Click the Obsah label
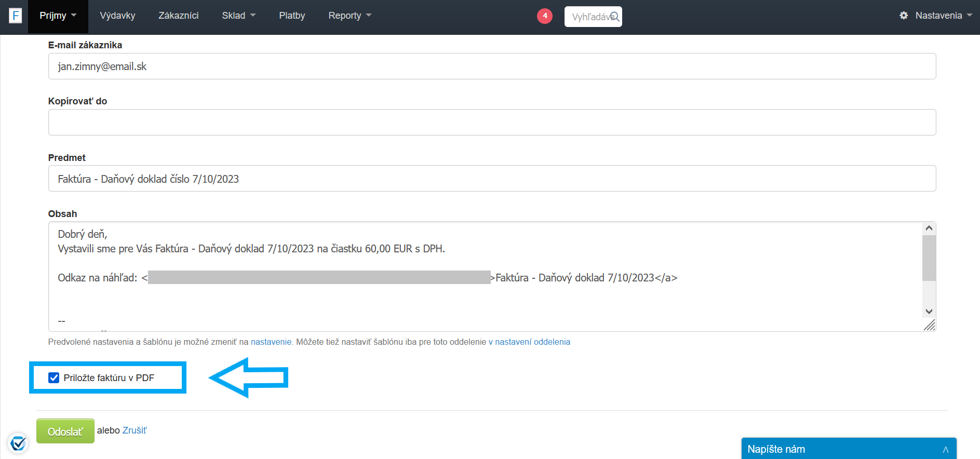Screen dimensions: 980x459 (x=63, y=214)
